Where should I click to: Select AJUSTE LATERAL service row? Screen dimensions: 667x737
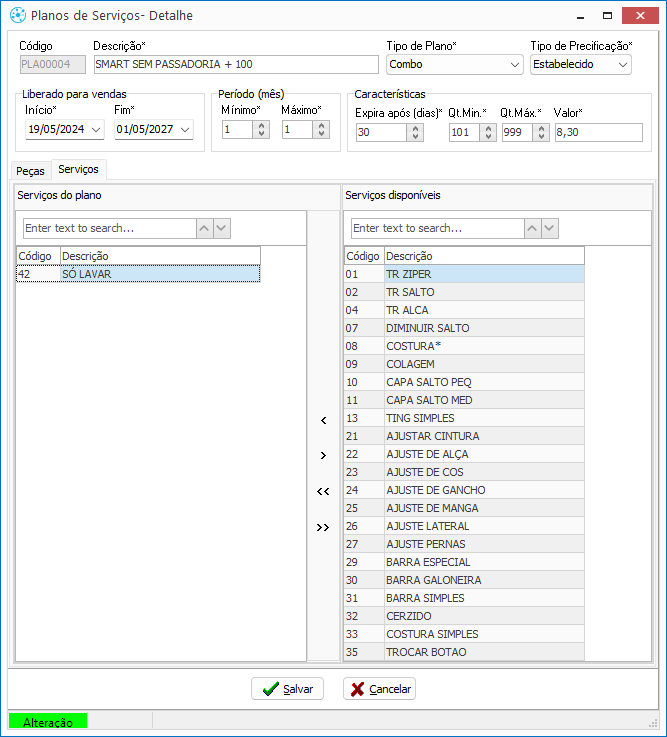pos(464,526)
